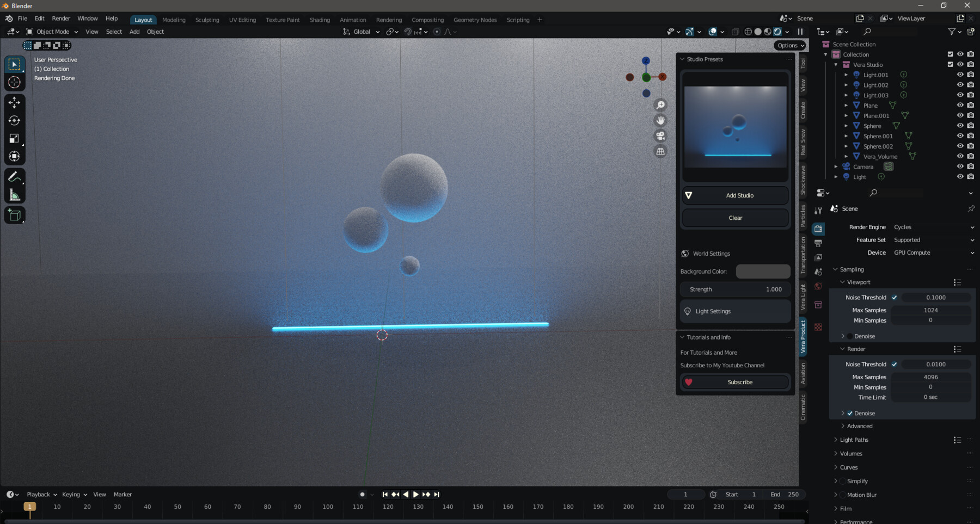Screen dimensions: 980x524
Task: Hide Light.001 in the viewport
Action: [960, 75]
